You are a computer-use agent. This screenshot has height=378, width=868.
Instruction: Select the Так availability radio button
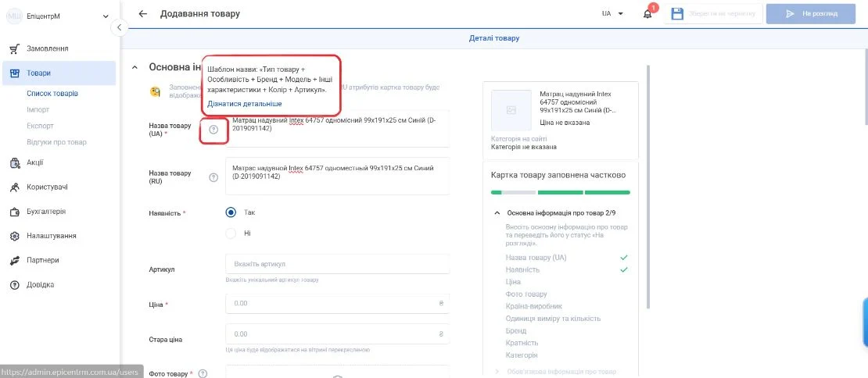pyautogui.click(x=231, y=212)
